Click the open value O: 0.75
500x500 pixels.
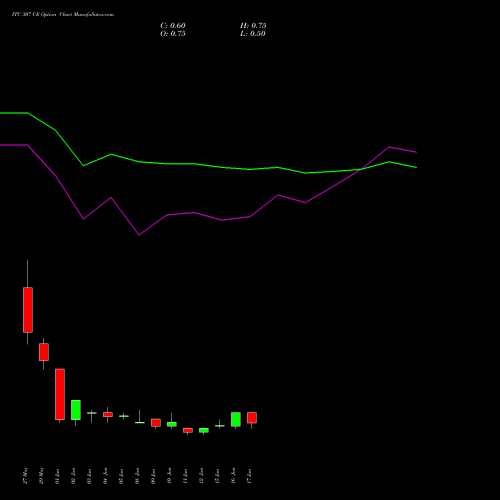tap(173, 34)
